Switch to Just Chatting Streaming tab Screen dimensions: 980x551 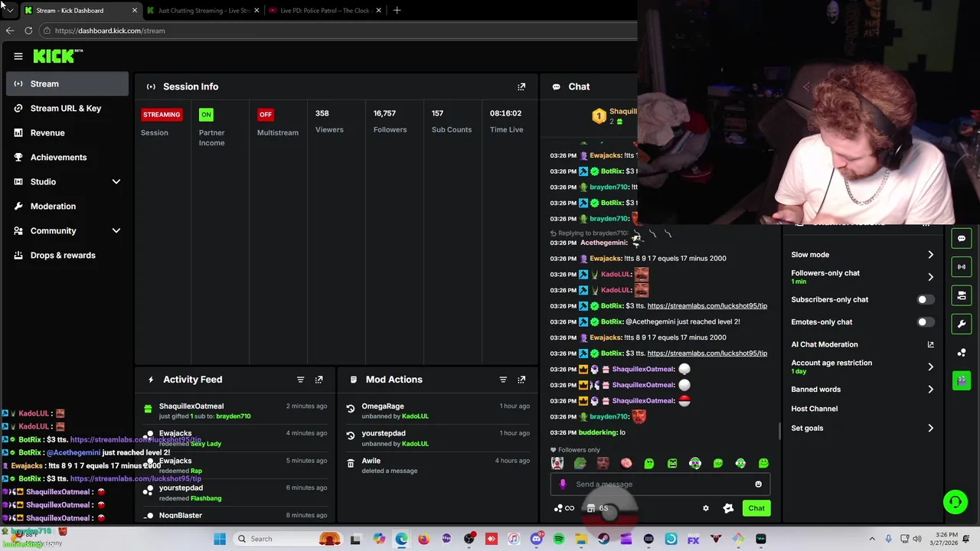[x=202, y=11]
